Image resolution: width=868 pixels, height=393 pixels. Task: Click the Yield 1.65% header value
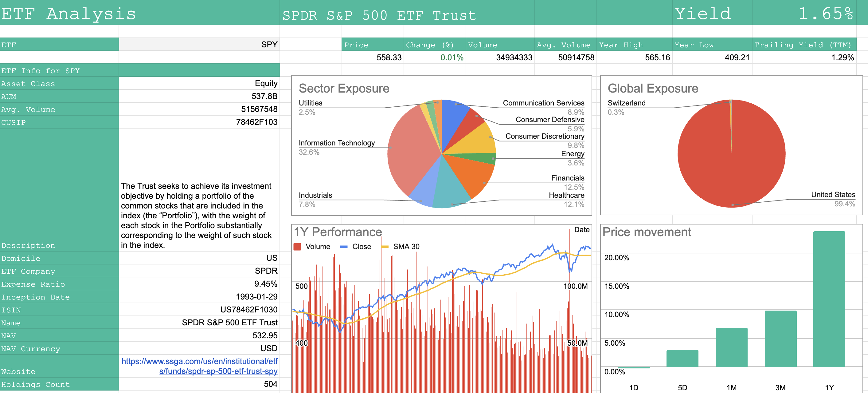coord(826,14)
